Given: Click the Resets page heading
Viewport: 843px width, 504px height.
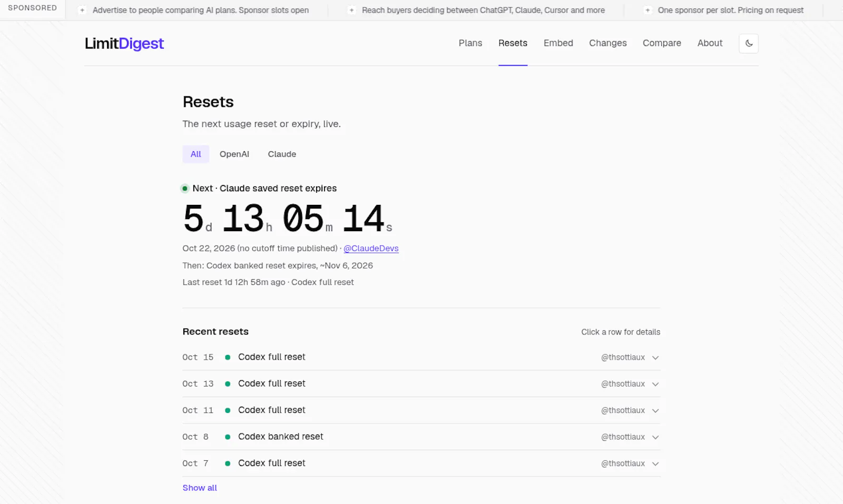Looking at the screenshot, I should (208, 102).
